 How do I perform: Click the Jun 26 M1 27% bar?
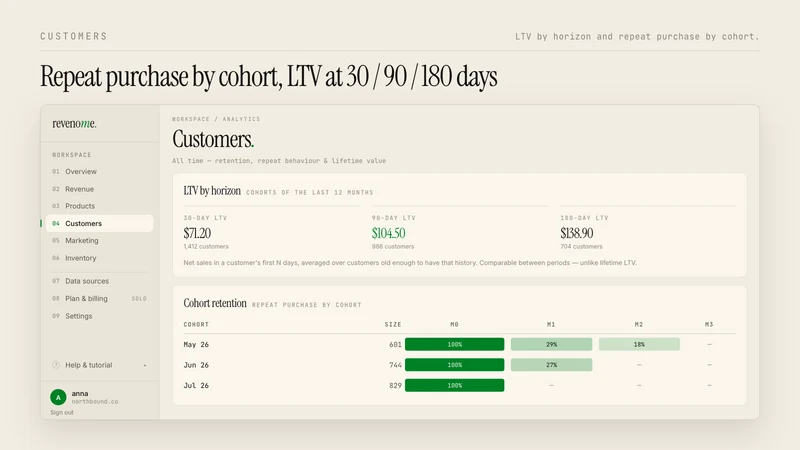(x=552, y=365)
